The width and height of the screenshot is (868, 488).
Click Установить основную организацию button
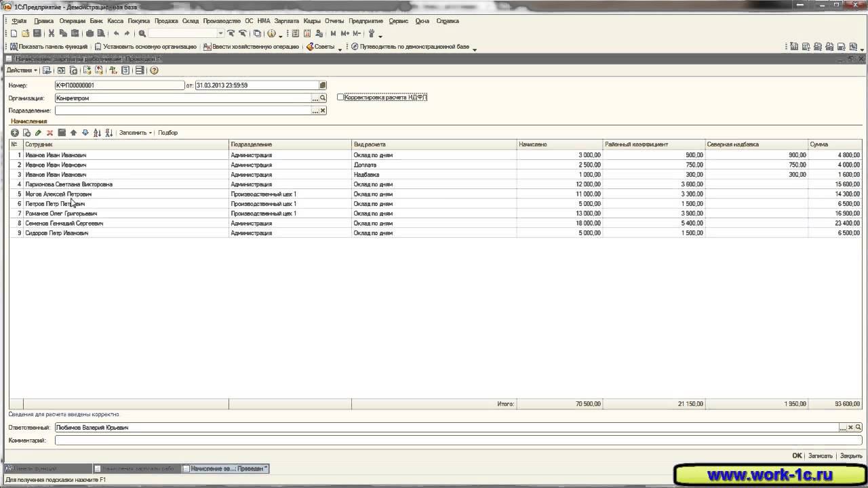tap(145, 47)
